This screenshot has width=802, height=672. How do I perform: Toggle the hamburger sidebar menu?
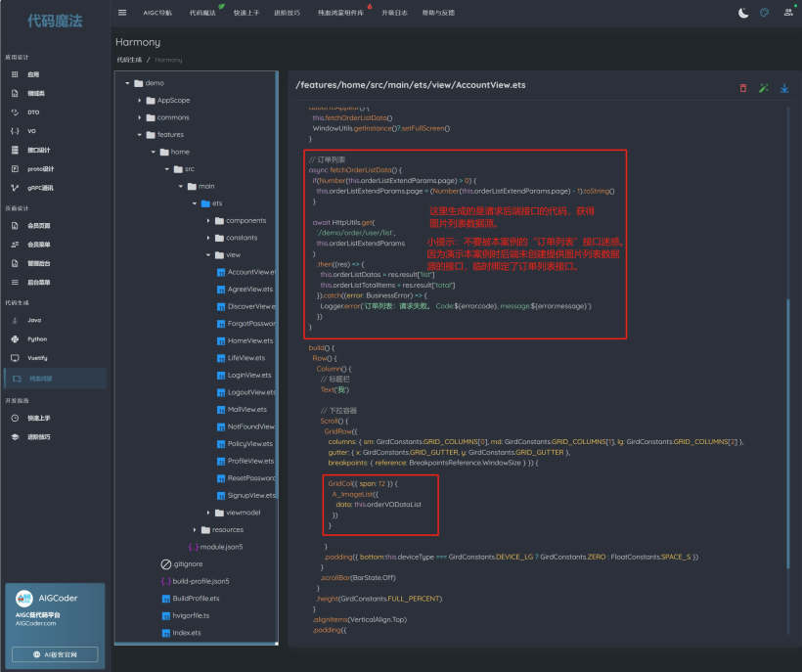pyautogui.click(x=122, y=13)
